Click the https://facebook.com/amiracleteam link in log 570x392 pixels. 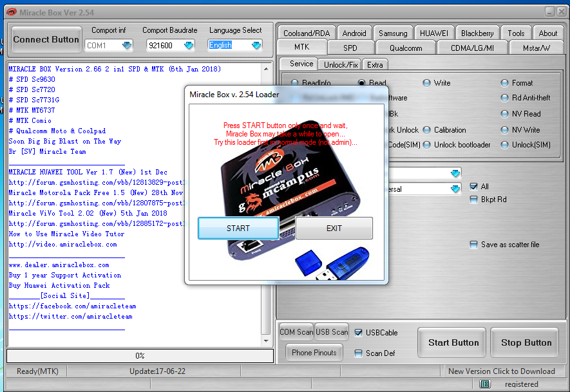[x=73, y=306]
